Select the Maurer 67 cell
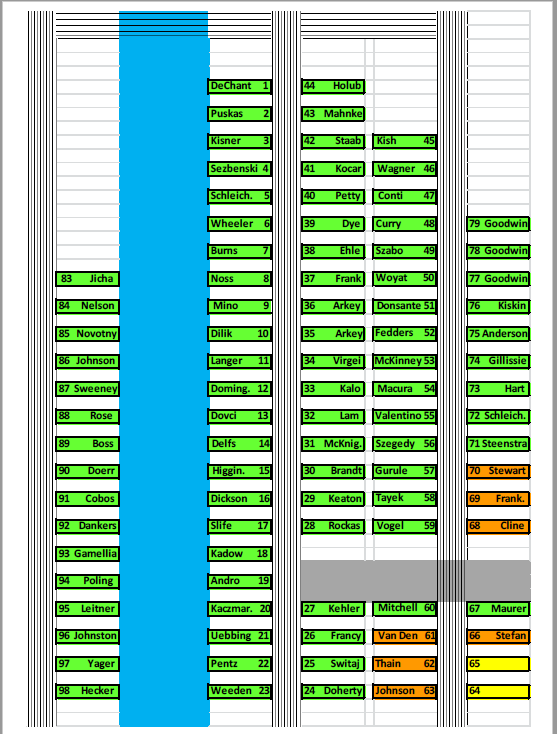This screenshot has width=557, height=734. pyautogui.click(x=498, y=609)
